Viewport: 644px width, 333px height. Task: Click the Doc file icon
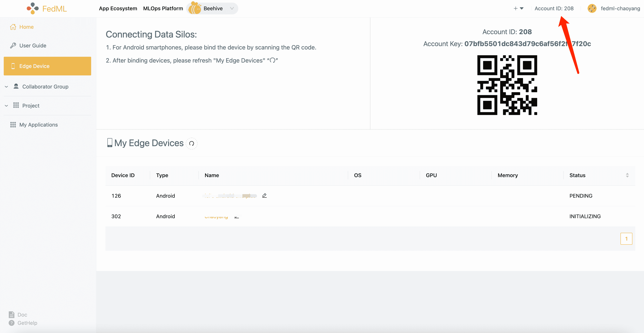point(12,315)
